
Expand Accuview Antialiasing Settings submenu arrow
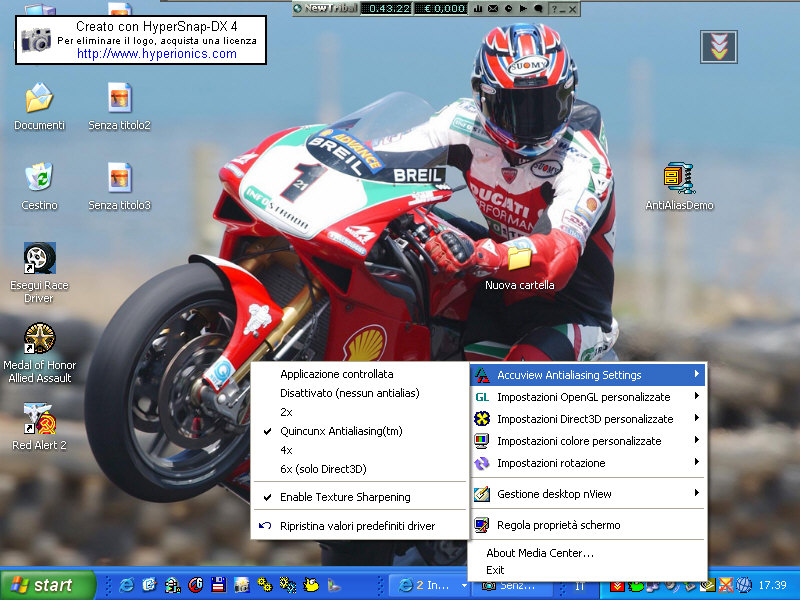[x=696, y=374]
